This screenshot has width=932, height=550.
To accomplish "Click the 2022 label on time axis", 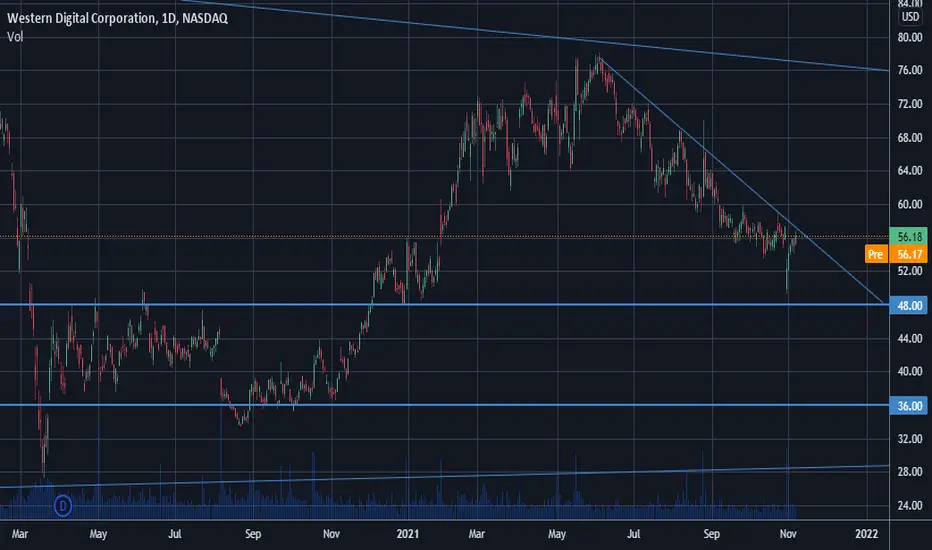I will coord(867,534).
